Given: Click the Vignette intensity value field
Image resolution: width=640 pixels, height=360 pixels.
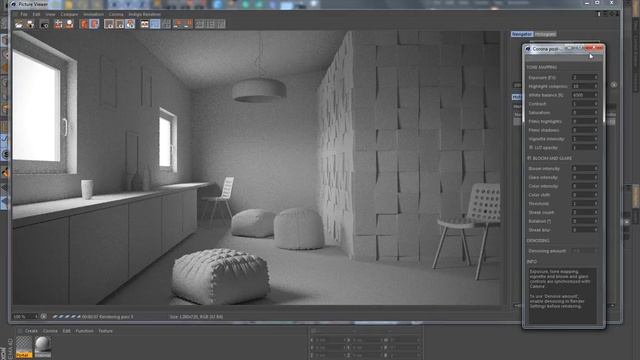Looking at the screenshot, I should [x=585, y=139].
